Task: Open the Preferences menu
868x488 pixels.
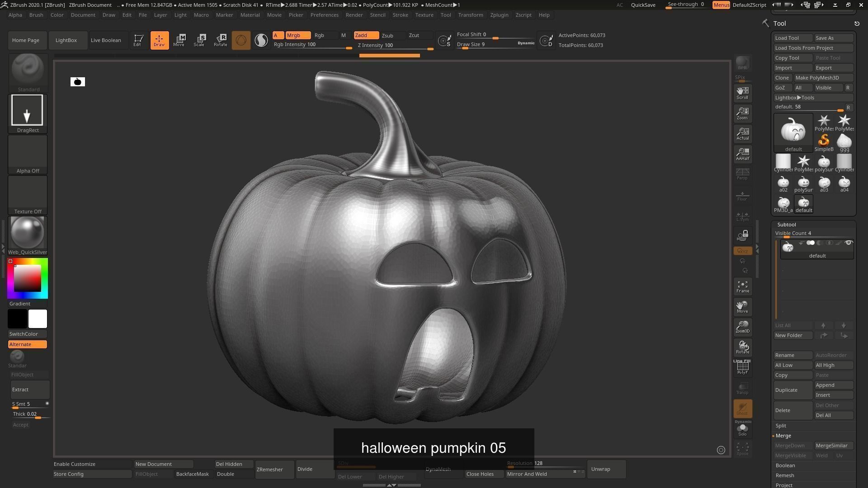Action: click(x=324, y=15)
